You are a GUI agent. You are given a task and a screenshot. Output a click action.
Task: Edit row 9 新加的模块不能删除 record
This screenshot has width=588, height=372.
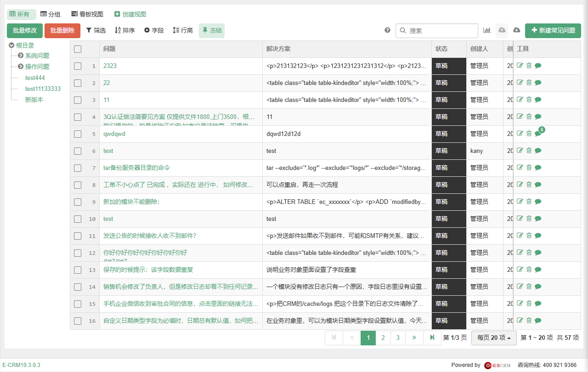coord(520,202)
